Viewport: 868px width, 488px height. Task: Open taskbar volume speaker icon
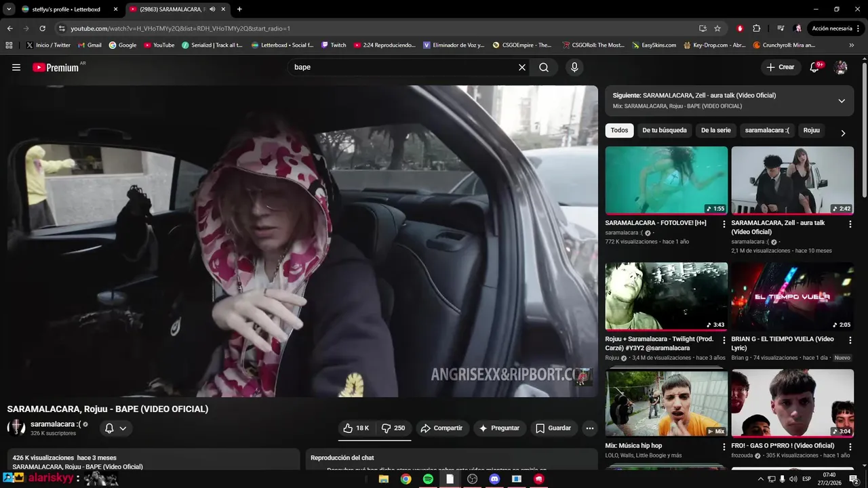(793, 479)
